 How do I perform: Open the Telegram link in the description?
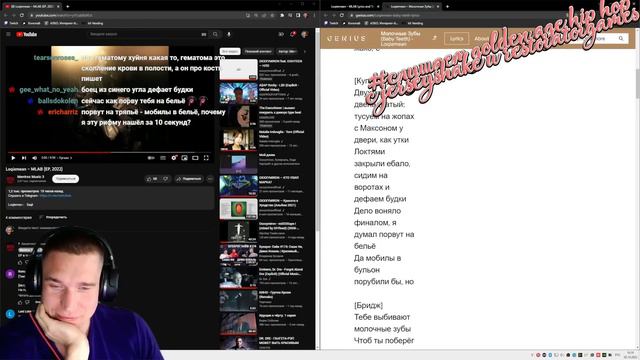coord(56,196)
